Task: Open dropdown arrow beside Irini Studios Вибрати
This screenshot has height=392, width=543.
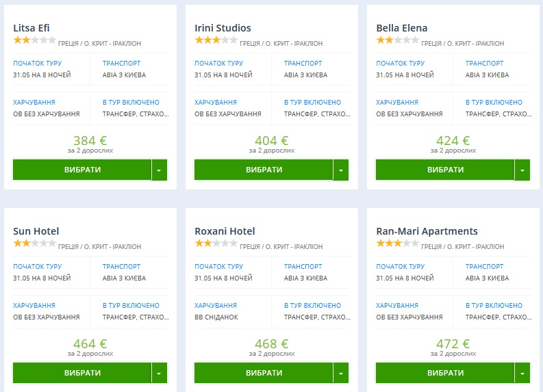Action: (x=341, y=170)
